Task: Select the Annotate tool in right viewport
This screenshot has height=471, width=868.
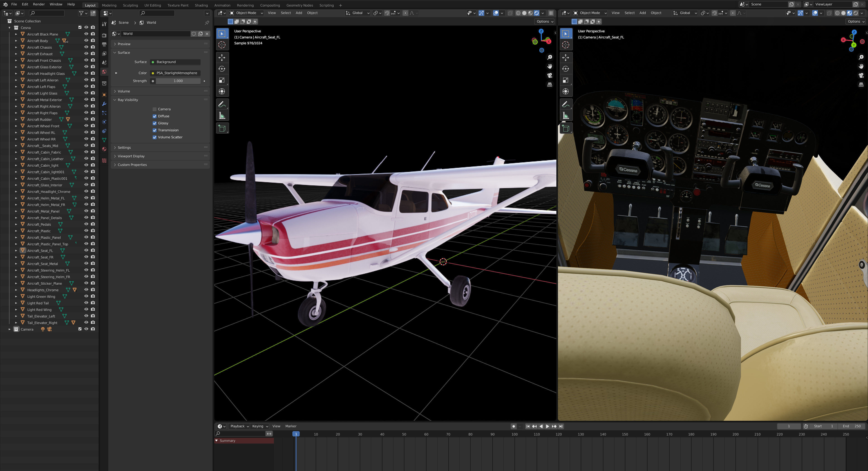Action: click(x=565, y=104)
